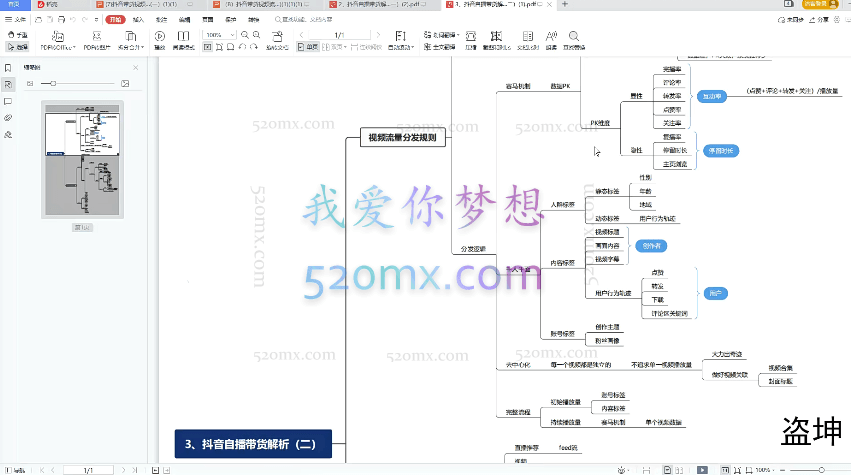Open the find and replace tool

coord(574,41)
